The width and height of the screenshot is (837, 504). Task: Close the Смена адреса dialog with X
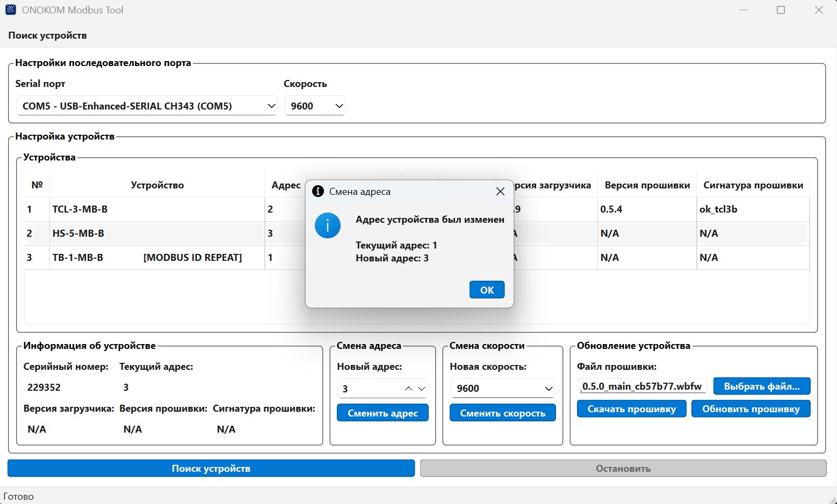[500, 192]
